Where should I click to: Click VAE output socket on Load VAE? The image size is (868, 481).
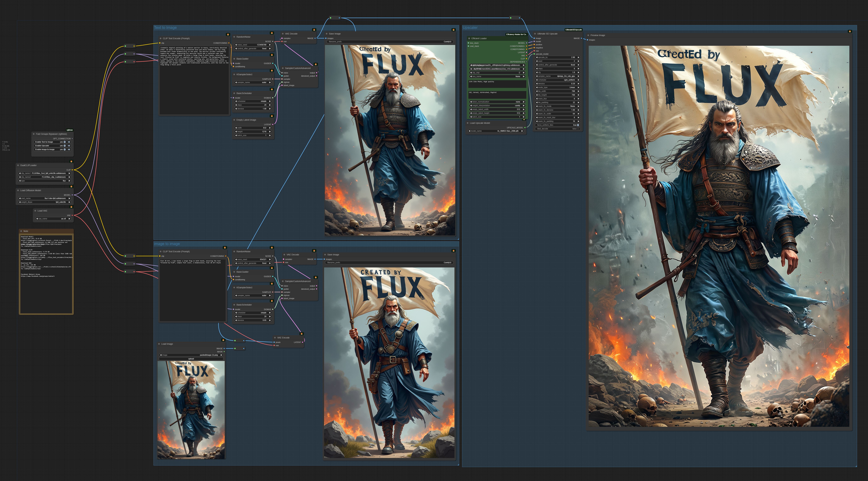pos(72,215)
